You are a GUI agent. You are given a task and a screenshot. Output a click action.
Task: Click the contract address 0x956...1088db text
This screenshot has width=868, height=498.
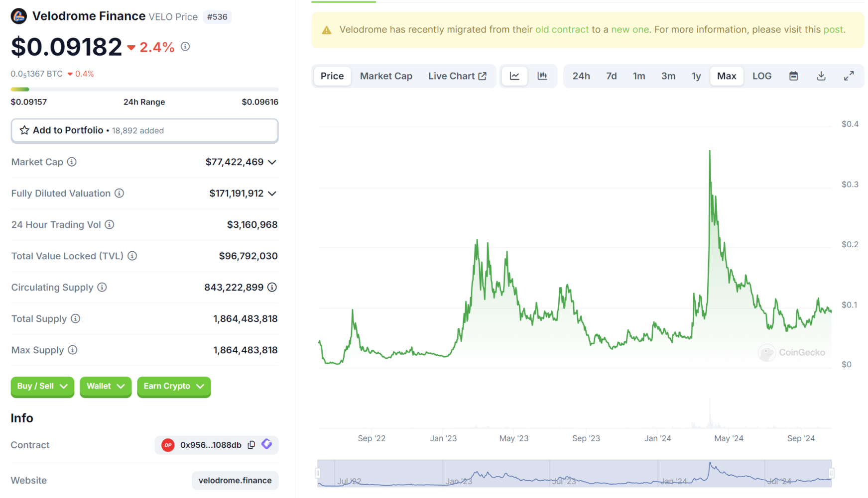pyautogui.click(x=211, y=445)
